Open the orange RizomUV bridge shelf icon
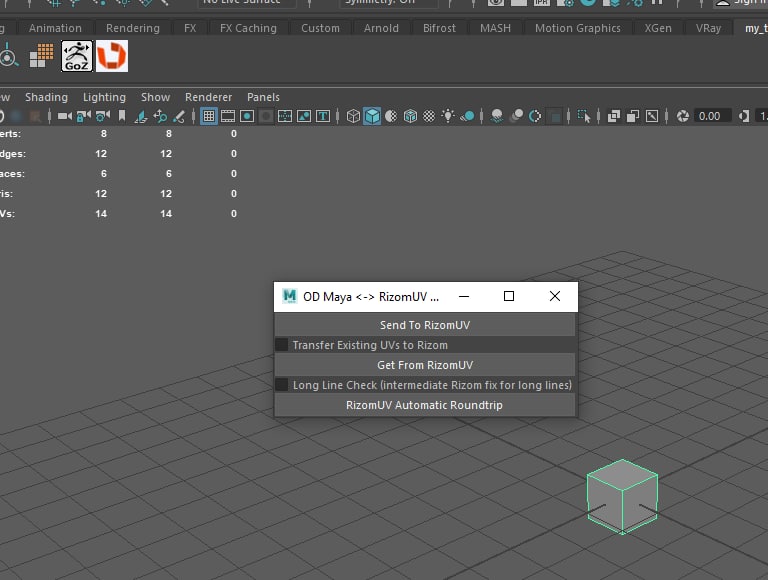Screen dimensions: 768x580 pos(112,56)
